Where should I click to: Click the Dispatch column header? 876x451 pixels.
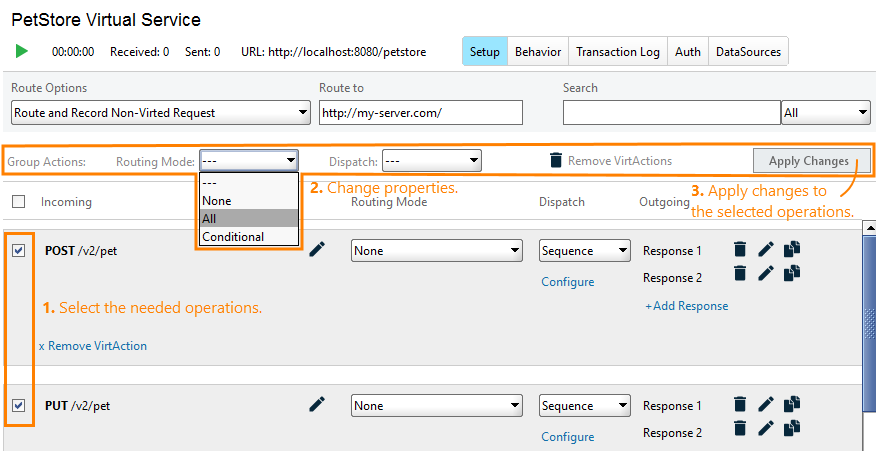[x=561, y=202]
